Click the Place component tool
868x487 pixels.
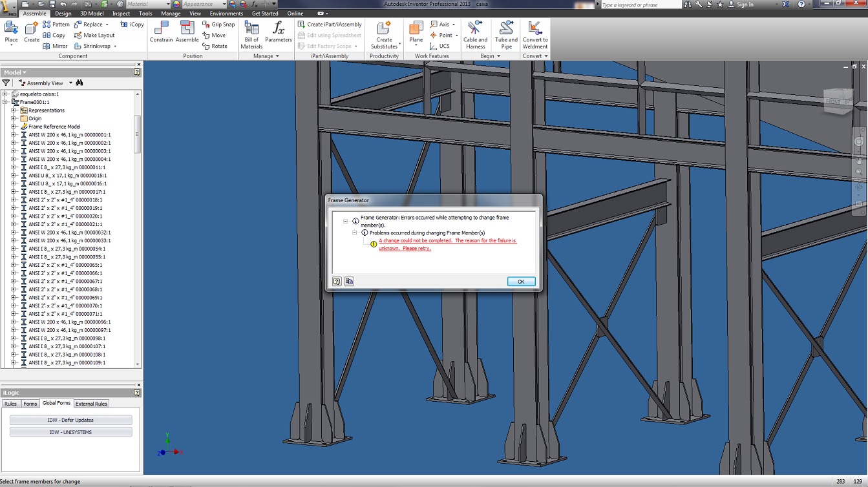tap(12, 34)
